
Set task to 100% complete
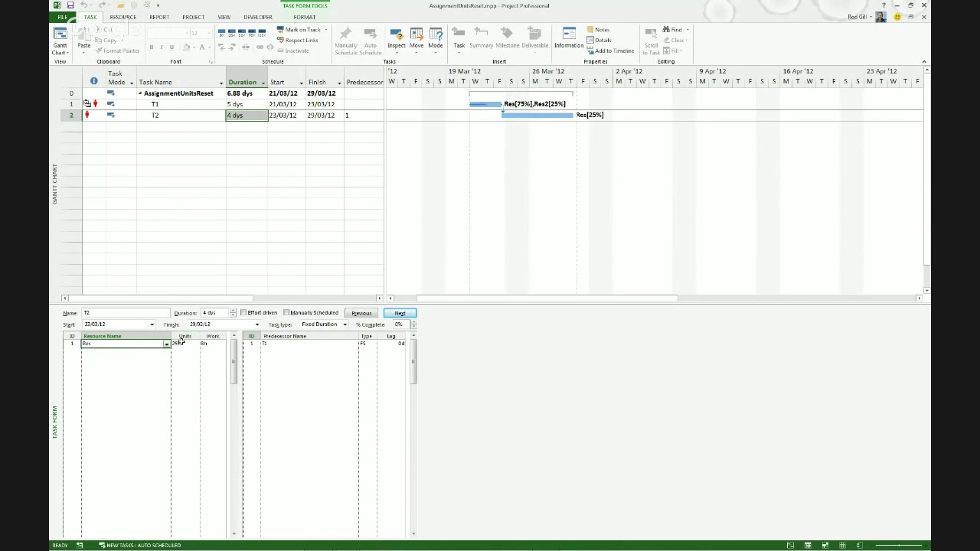[x=262, y=33]
